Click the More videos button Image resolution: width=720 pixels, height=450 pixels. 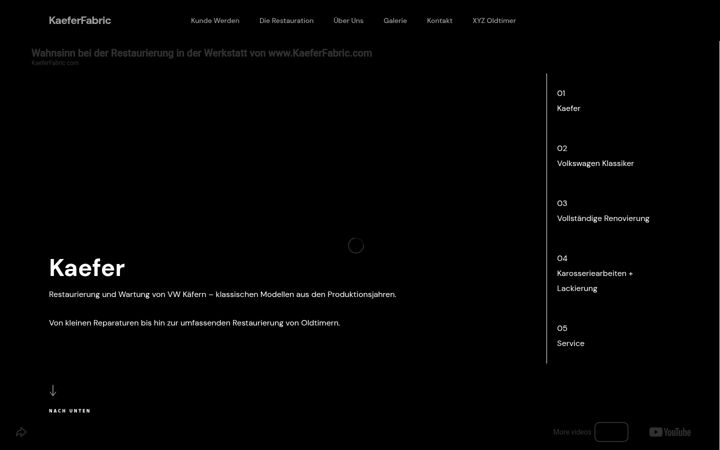click(572, 432)
